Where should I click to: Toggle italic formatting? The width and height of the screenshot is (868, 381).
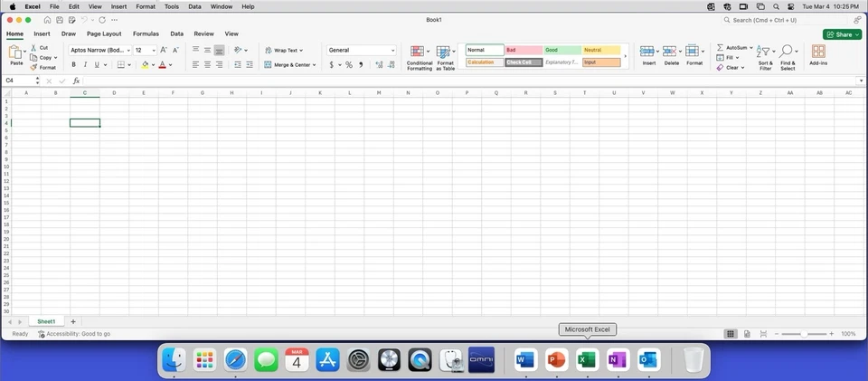pyautogui.click(x=85, y=65)
